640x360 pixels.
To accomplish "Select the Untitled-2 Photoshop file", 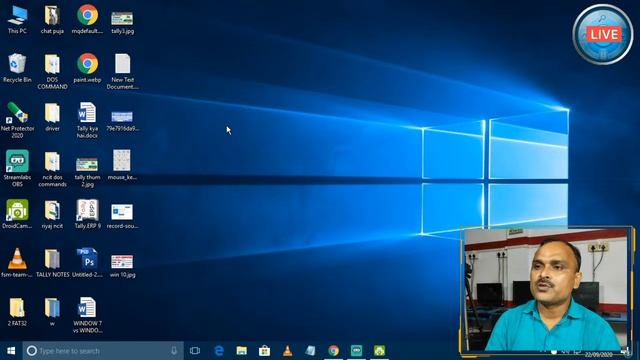I will (x=87, y=263).
